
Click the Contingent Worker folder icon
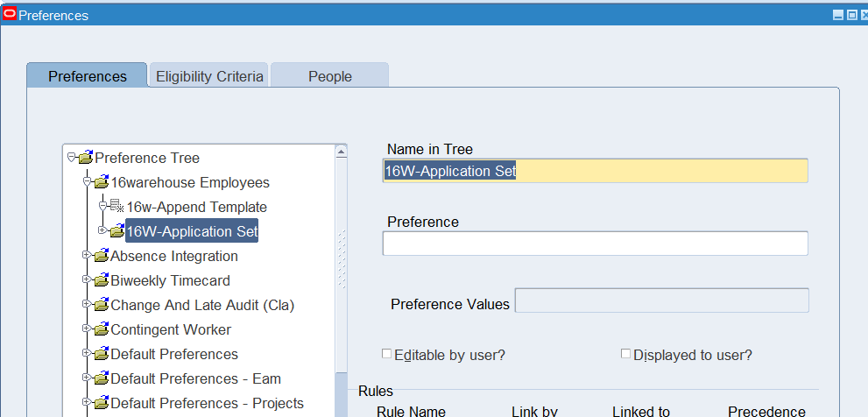[x=101, y=330]
